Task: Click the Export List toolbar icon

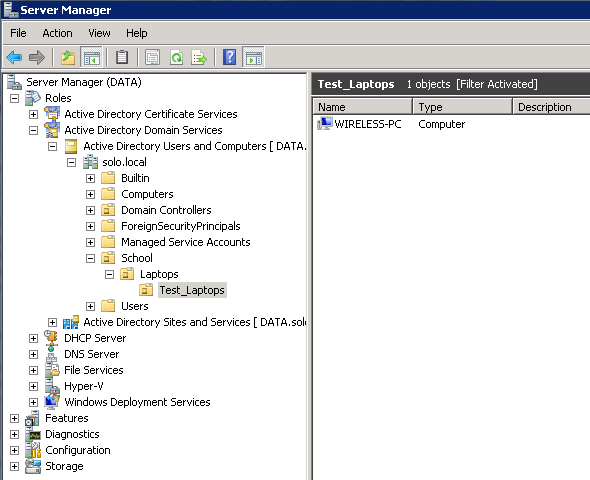Action: [x=199, y=58]
